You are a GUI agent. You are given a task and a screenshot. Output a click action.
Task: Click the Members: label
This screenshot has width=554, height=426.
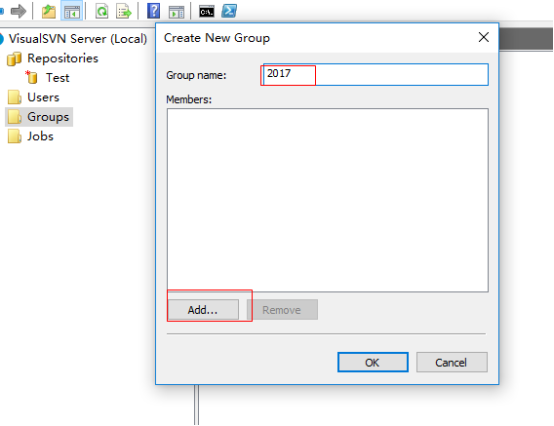(189, 100)
